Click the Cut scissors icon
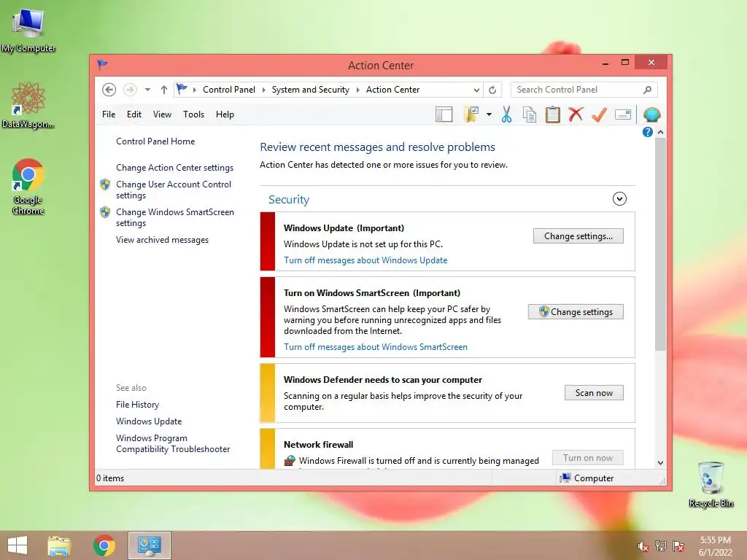This screenshot has width=747, height=560. click(506, 114)
